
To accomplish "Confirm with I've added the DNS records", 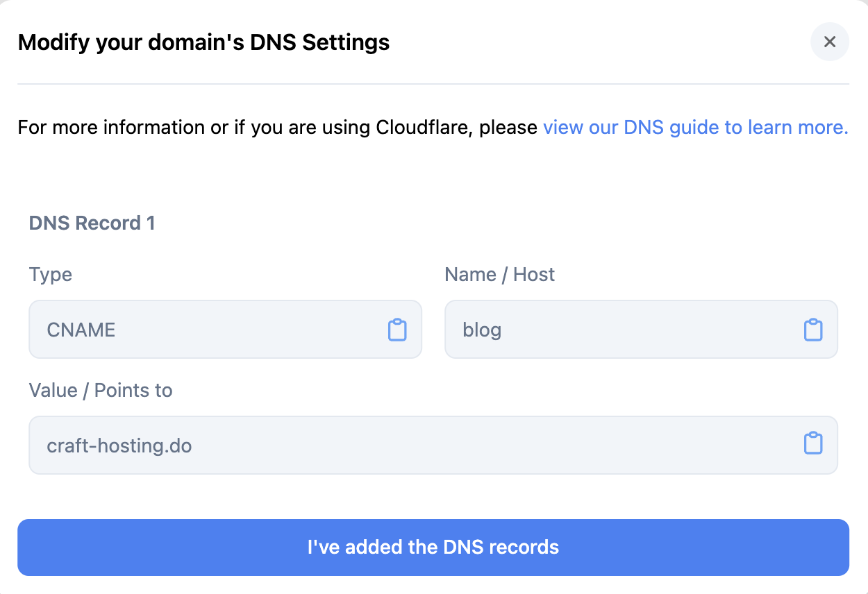I will point(434,547).
